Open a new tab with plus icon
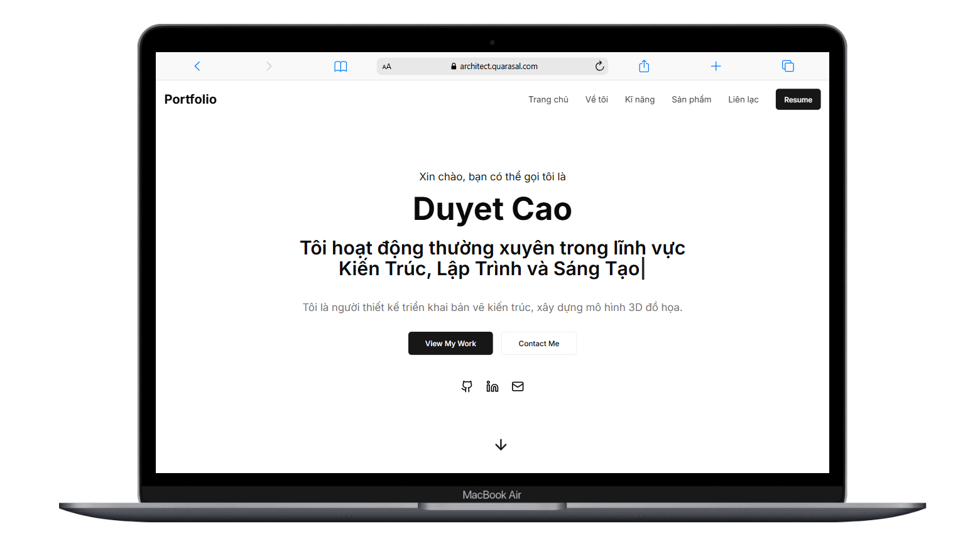The height and width of the screenshot is (551, 980). [x=716, y=66]
